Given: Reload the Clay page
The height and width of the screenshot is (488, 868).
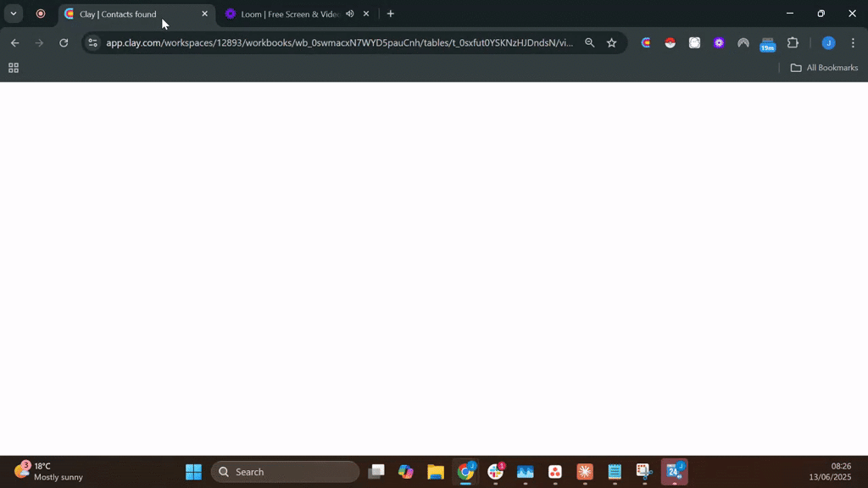Looking at the screenshot, I should tap(64, 43).
